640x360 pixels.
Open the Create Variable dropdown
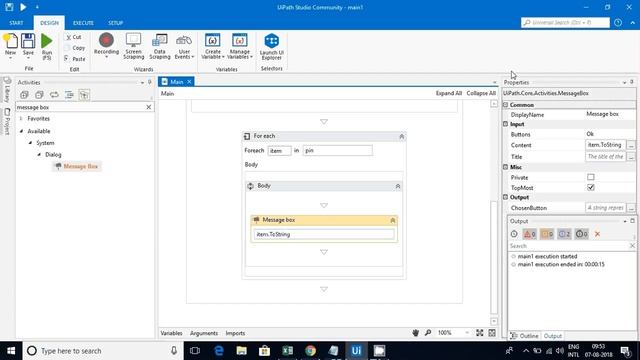pos(213,47)
